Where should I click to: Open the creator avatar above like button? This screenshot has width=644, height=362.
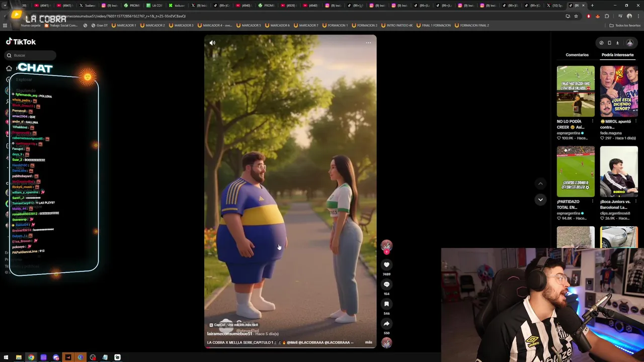tap(386, 245)
